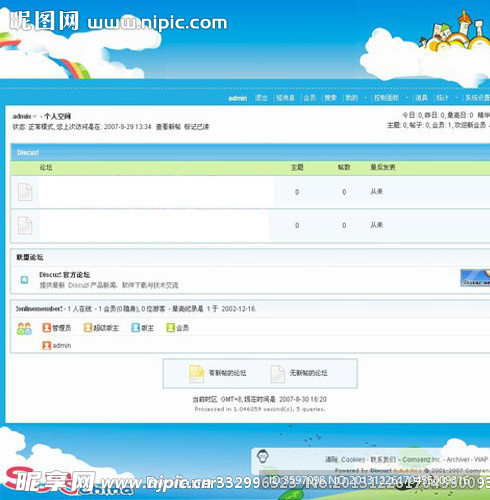Open the admin dropdown arrow near 个人空间
Screen dimensions: 490x500
pos(34,116)
